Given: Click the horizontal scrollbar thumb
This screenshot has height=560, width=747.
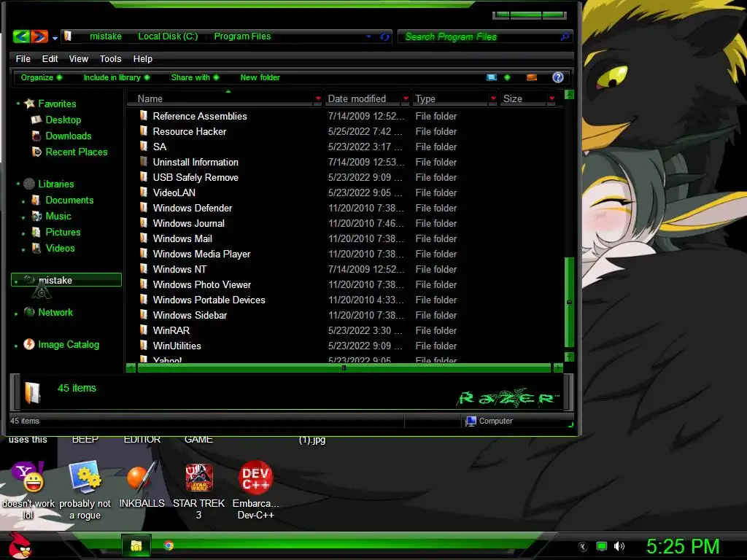Looking at the screenshot, I should pyautogui.click(x=344, y=367).
